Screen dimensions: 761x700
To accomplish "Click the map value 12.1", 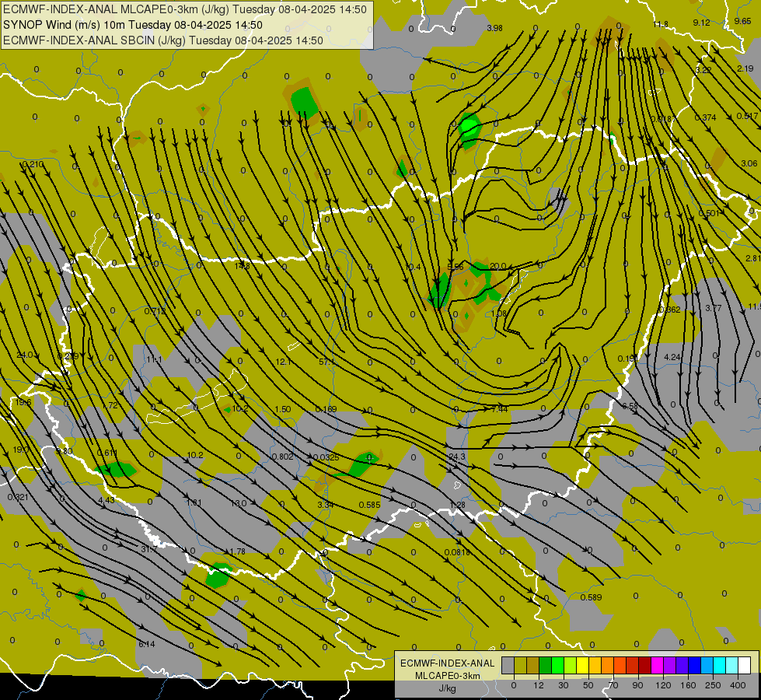I will pyautogui.click(x=283, y=362).
